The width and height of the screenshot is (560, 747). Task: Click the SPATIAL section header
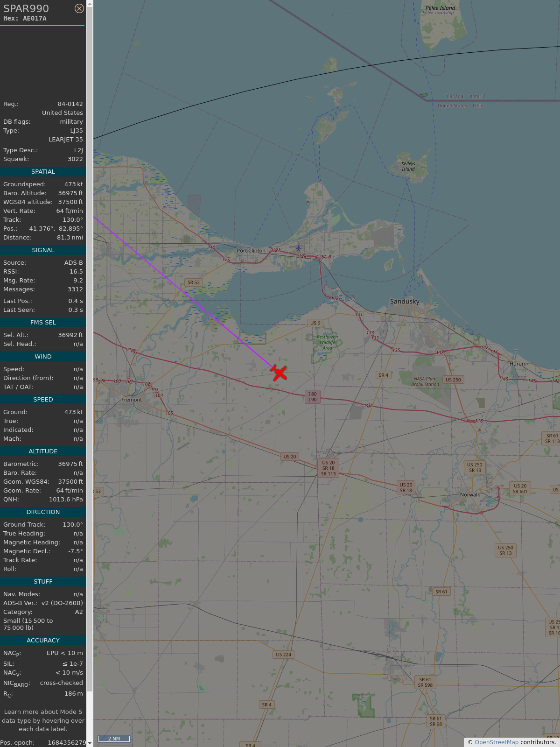(43, 172)
